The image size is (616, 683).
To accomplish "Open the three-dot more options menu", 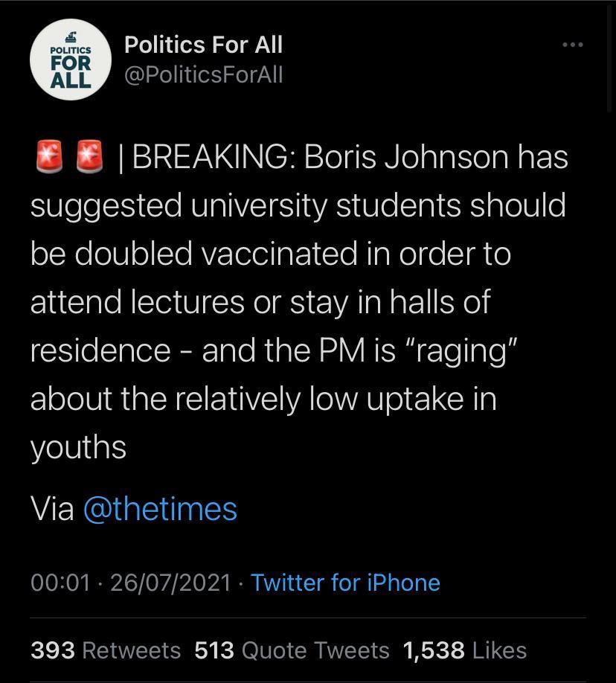I will tap(572, 45).
